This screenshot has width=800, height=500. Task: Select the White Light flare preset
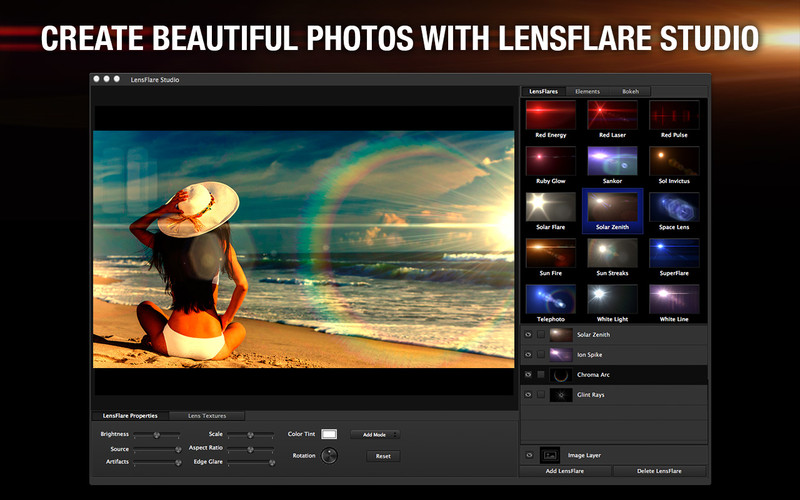coord(612,299)
